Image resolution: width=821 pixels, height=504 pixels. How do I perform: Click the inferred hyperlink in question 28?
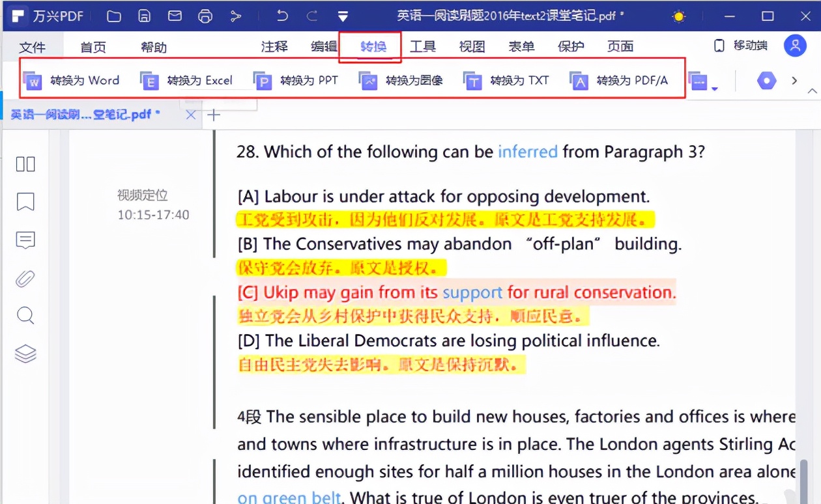(x=528, y=152)
